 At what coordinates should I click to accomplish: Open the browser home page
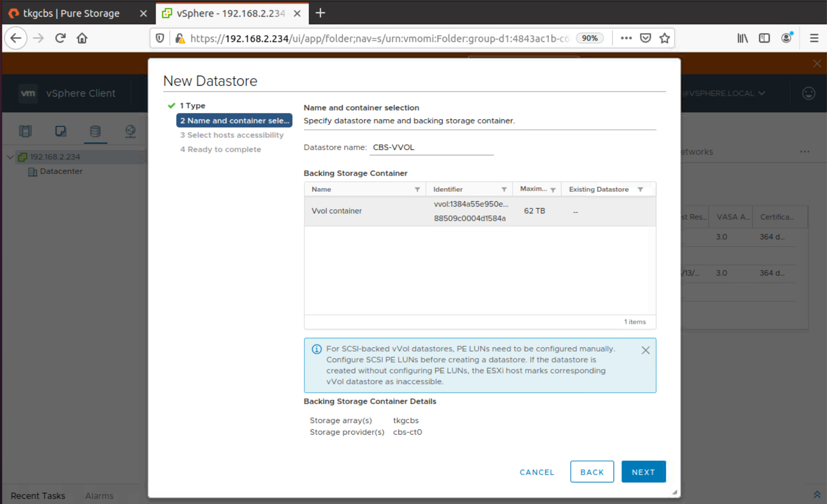click(x=82, y=38)
